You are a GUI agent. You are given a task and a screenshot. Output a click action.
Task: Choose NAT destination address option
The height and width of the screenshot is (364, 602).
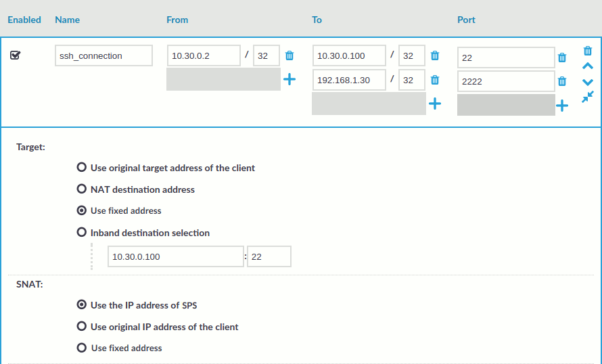tap(82, 189)
